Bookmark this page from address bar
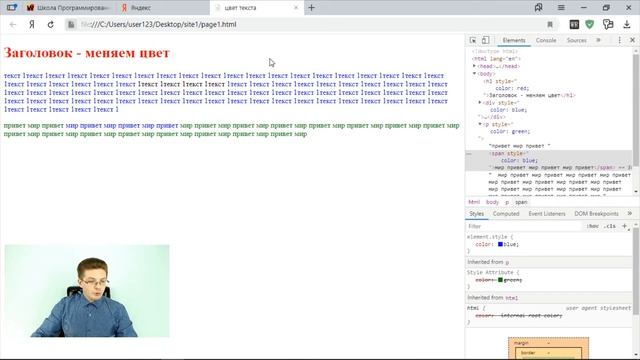Image resolution: width=640 pixels, height=360 pixels. [x=550, y=24]
